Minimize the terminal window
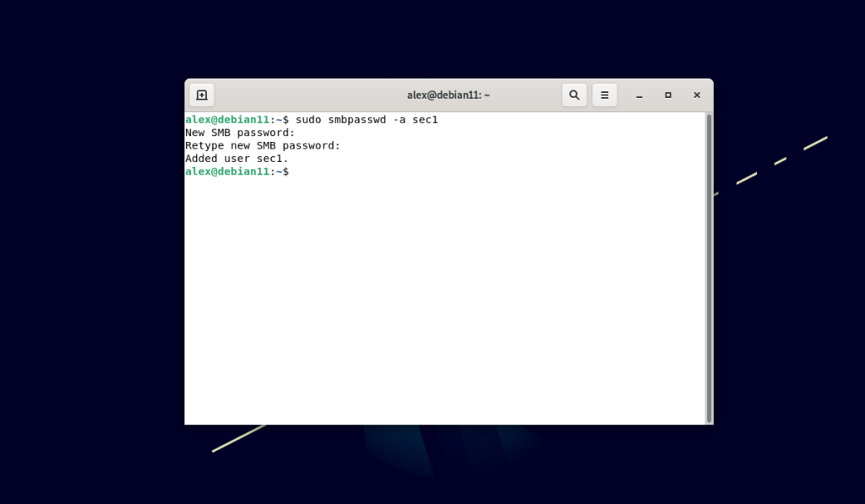The height and width of the screenshot is (504, 865). pos(639,95)
